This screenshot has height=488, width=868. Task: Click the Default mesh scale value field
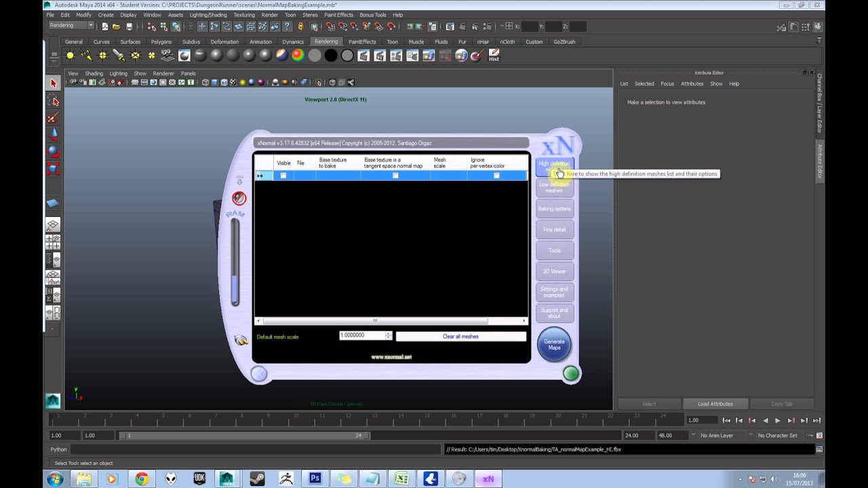361,335
